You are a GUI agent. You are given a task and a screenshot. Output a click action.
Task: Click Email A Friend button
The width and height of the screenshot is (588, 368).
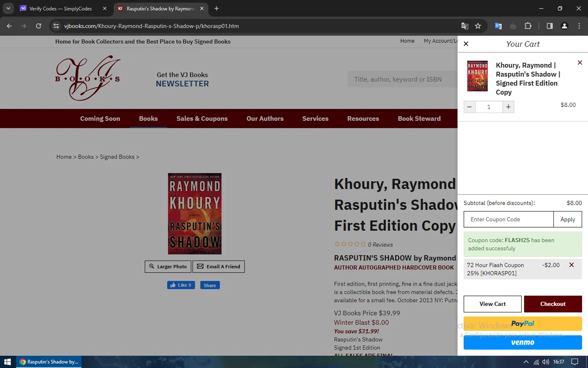(218, 266)
